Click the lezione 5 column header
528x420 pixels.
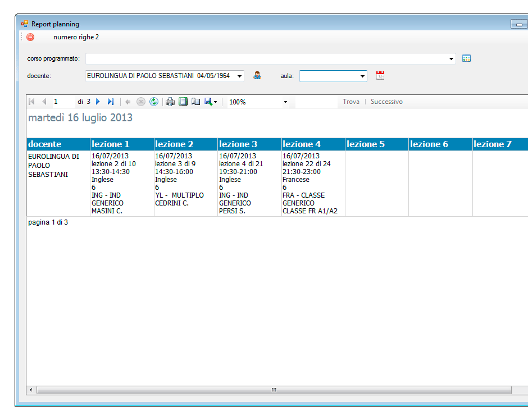point(377,144)
